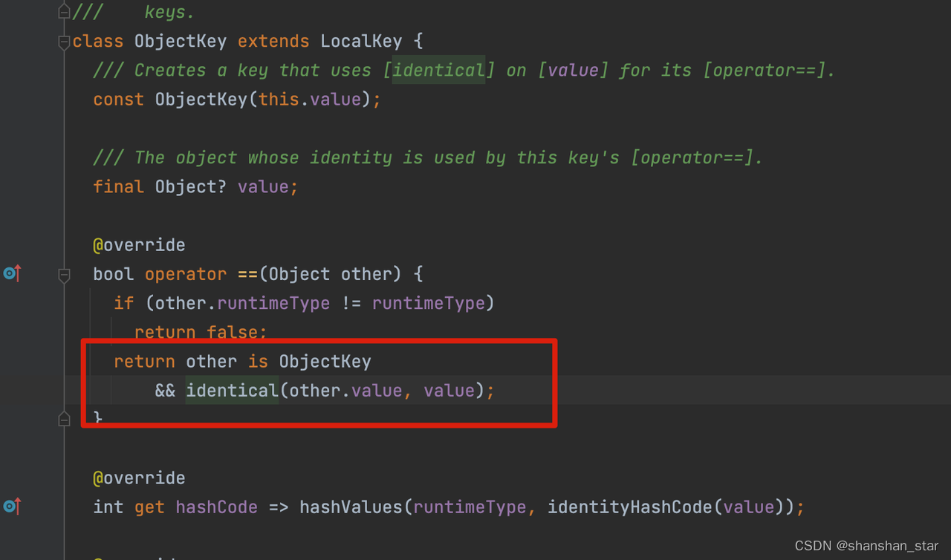Click the closing-brace fold marker of operator ==
Viewport: 951px width, 560px height.
tap(64, 419)
